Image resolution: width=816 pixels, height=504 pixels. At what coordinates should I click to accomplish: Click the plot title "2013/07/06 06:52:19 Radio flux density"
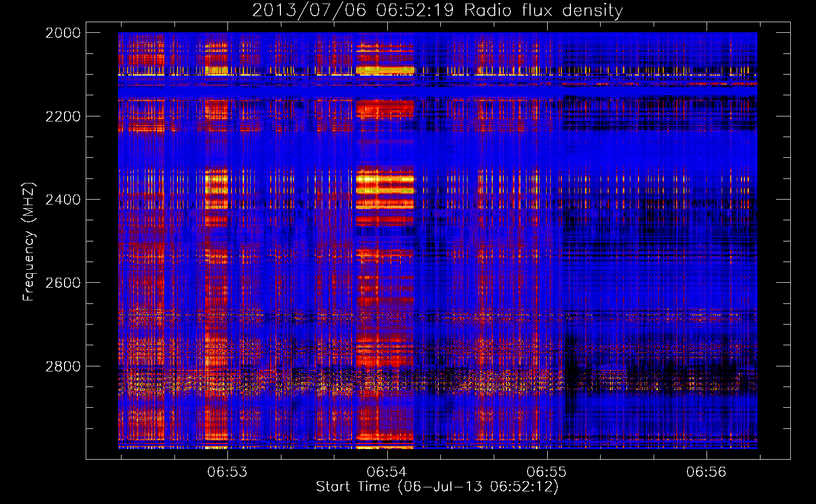coord(437,10)
